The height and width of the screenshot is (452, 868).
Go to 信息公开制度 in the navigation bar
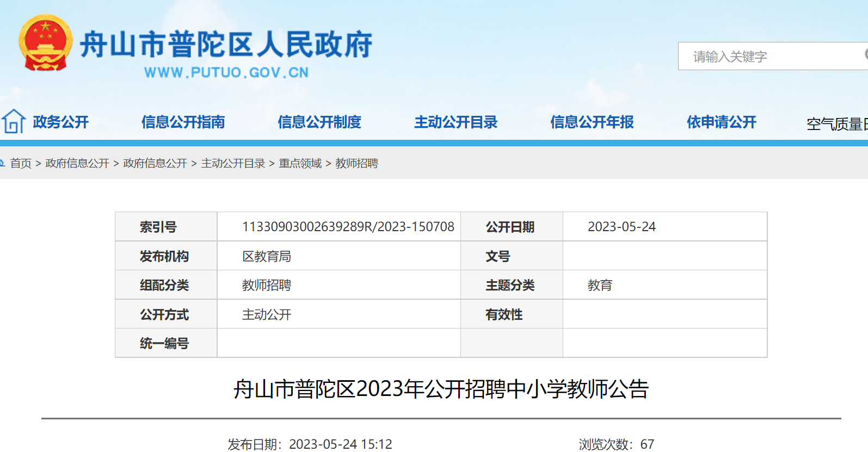pos(319,122)
